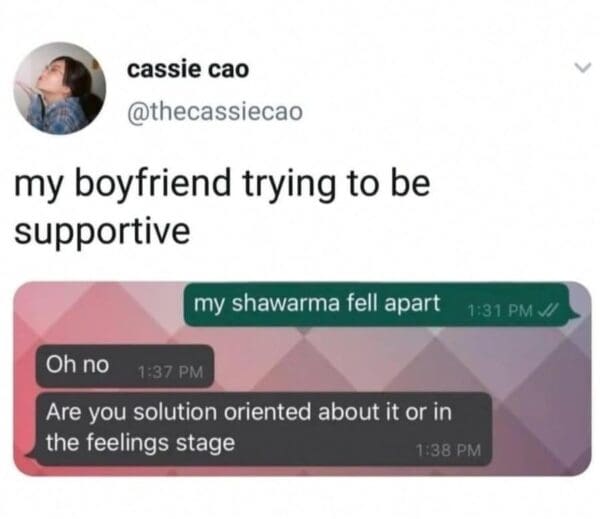Open the @thecassiecao handle link

click(215, 112)
